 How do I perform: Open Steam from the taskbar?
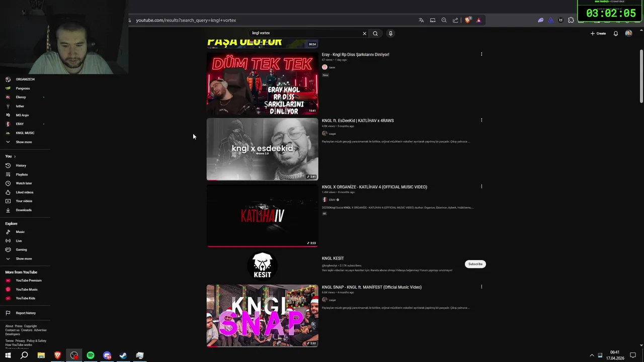123,355
